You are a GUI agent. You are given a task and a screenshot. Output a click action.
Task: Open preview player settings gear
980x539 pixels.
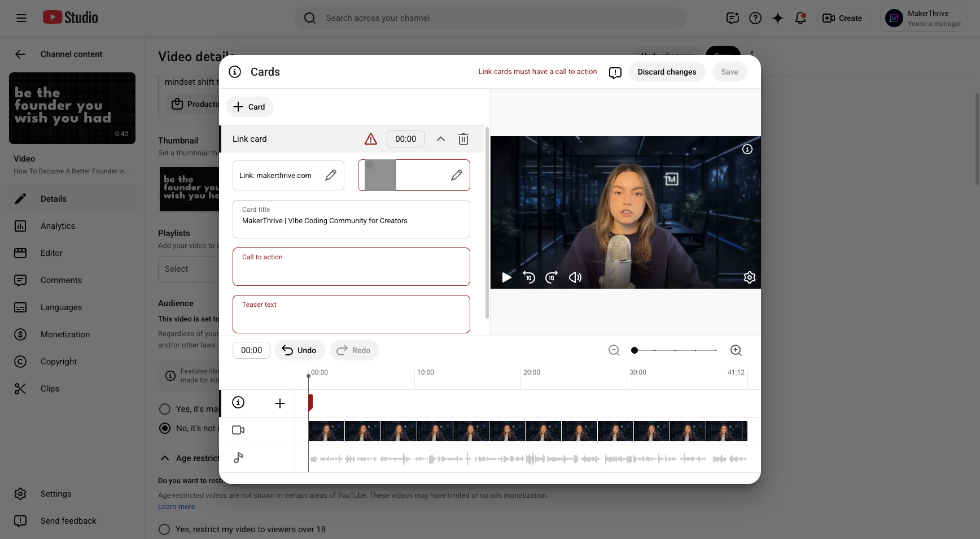click(x=749, y=277)
